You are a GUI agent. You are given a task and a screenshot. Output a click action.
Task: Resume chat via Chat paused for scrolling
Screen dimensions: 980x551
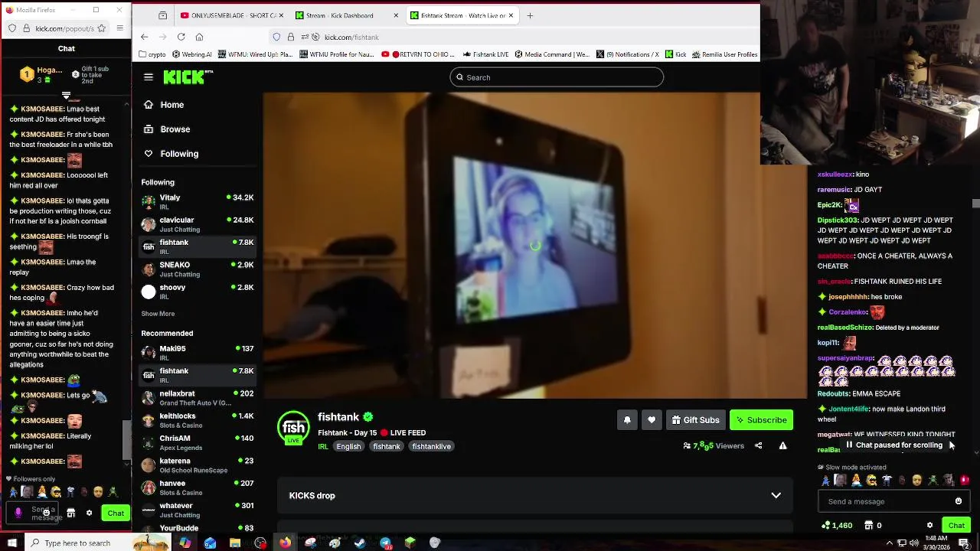893,445
